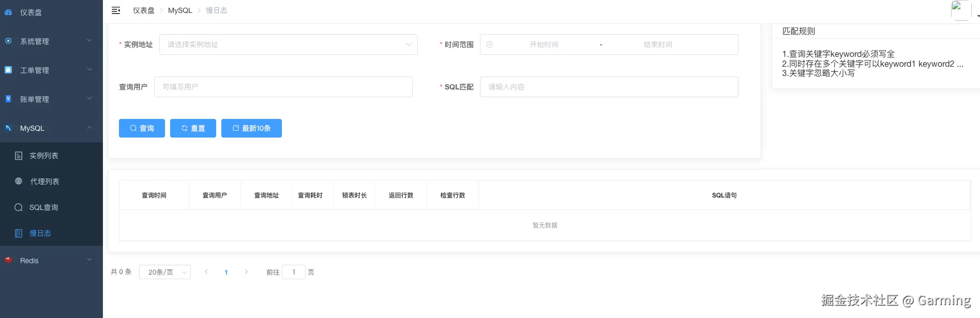Click the 暂无数据 empty table text

545,225
